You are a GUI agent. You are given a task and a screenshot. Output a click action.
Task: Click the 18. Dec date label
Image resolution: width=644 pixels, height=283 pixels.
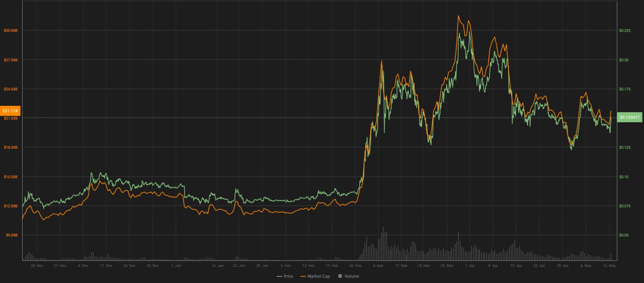(x=129, y=265)
